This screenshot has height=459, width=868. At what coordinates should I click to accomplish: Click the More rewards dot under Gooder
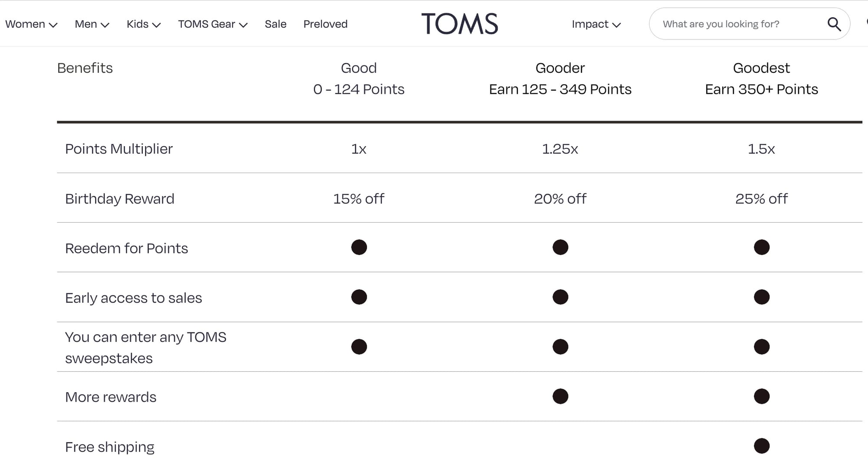click(560, 396)
